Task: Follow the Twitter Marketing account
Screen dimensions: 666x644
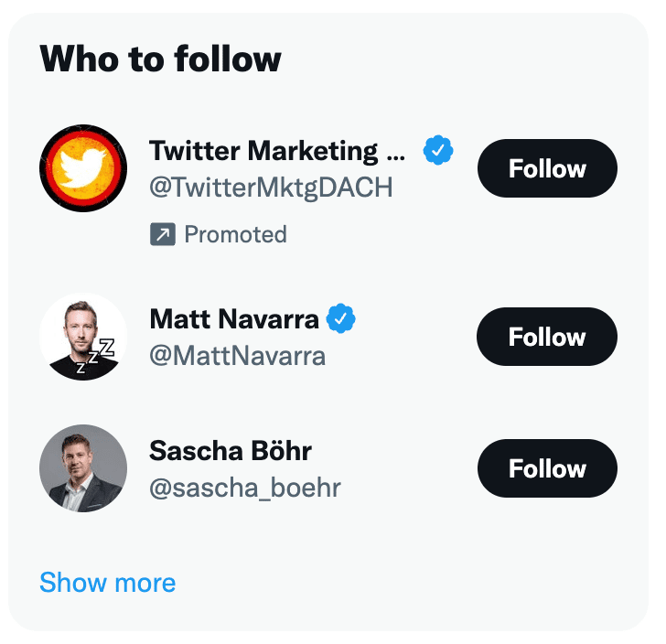Action: [547, 168]
